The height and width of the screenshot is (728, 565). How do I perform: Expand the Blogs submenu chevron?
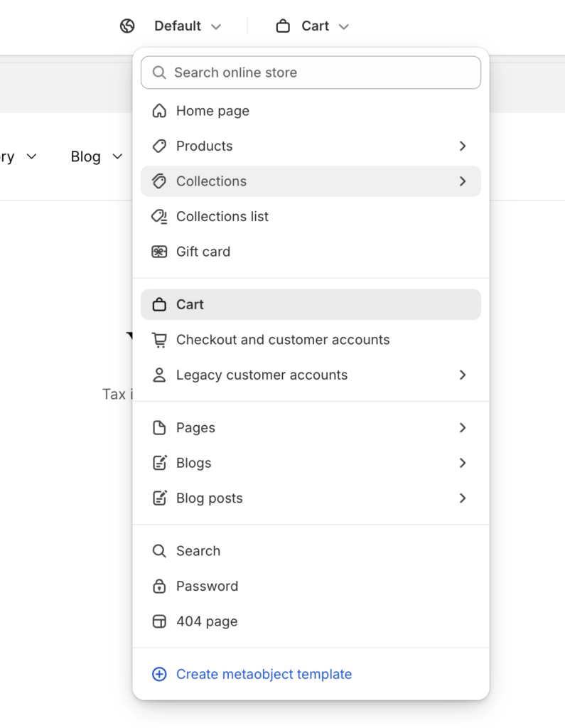[x=463, y=463]
